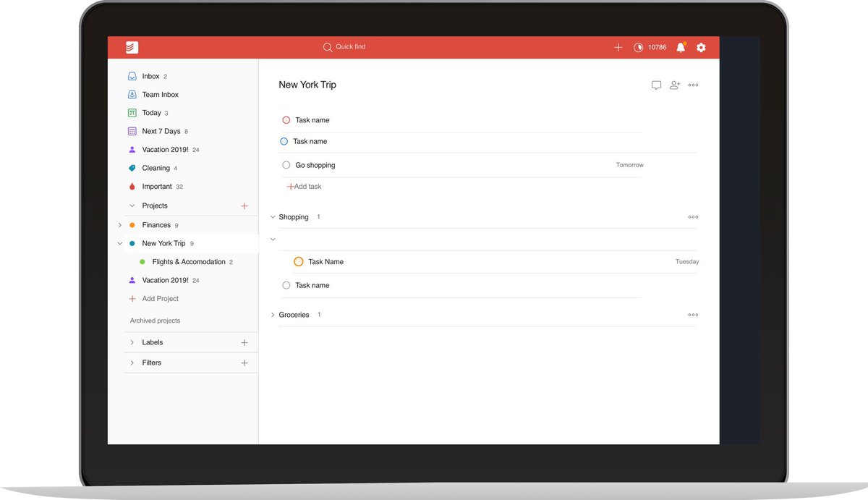Click the Important red drop icon

point(132,186)
